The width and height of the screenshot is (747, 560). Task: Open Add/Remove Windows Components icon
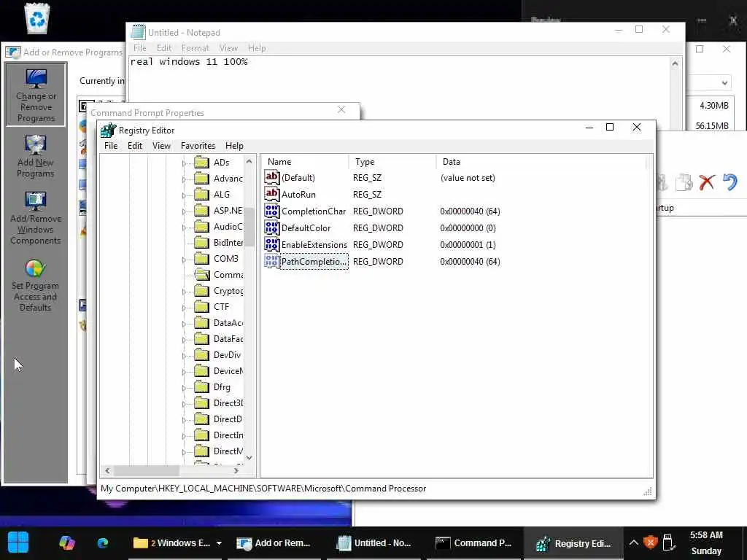(36, 218)
